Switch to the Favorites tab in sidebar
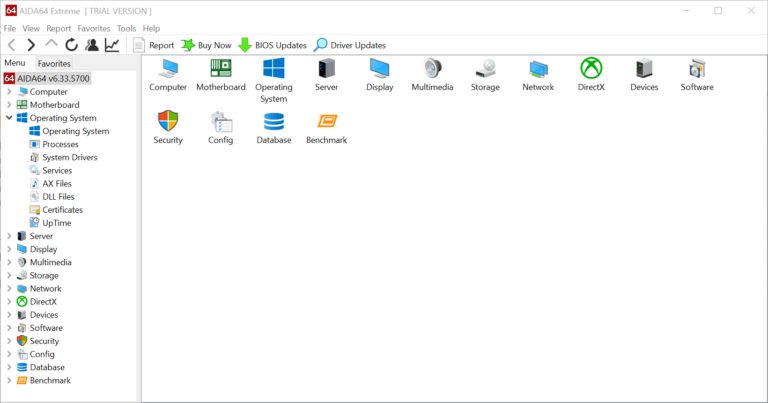 pyautogui.click(x=54, y=63)
